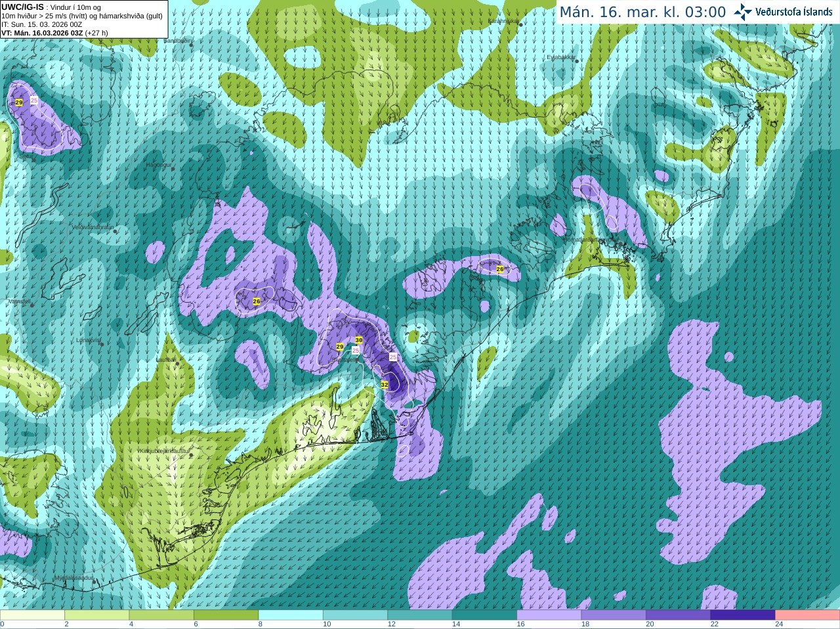Viewport: 840px width, 629px height.
Task: Click the Mýrdalssandur station label
Action: (73, 578)
